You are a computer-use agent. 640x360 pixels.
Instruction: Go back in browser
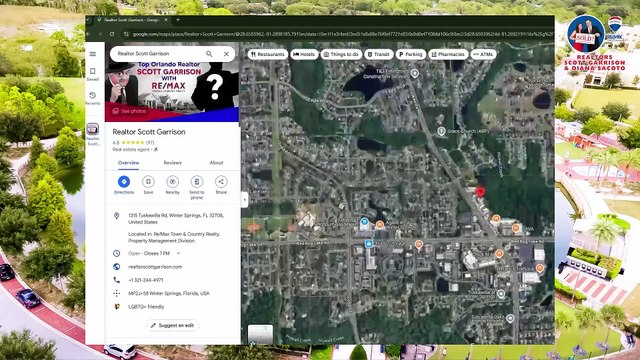tap(89, 34)
